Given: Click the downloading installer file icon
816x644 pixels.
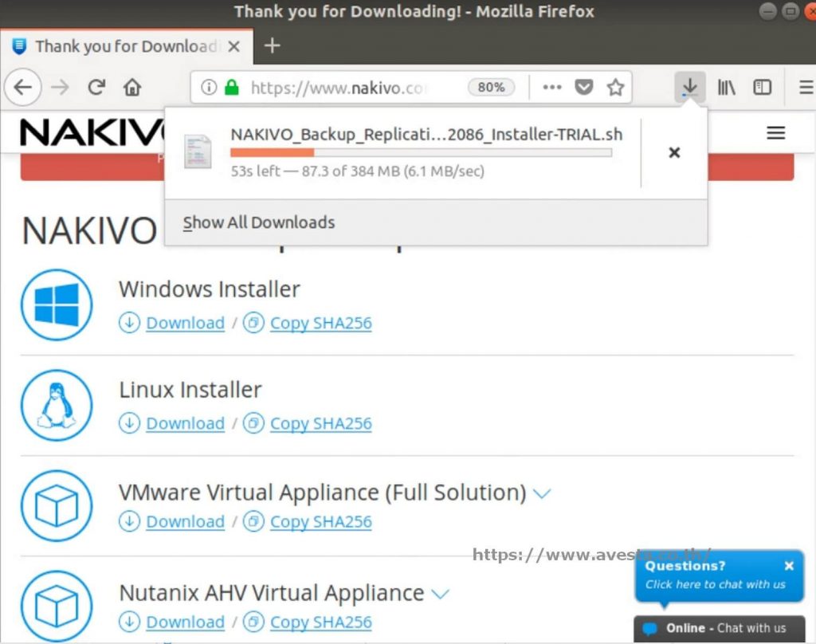Looking at the screenshot, I should [198, 151].
